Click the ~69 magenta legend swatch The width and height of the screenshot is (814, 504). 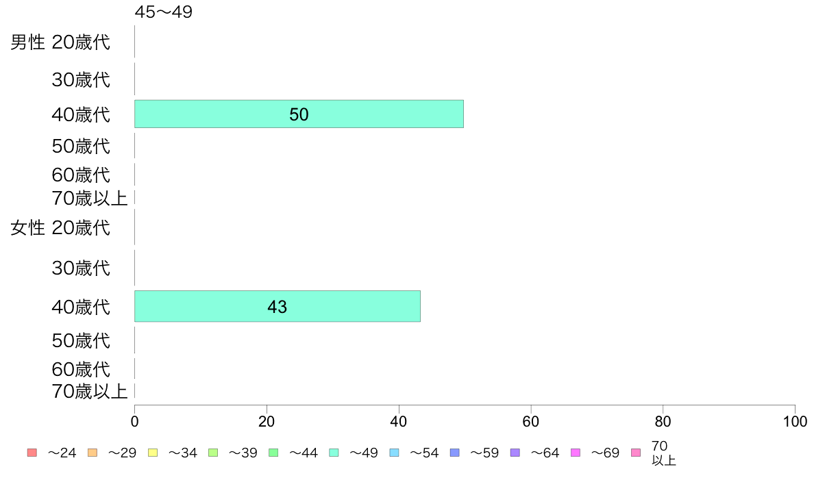coord(575,453)
